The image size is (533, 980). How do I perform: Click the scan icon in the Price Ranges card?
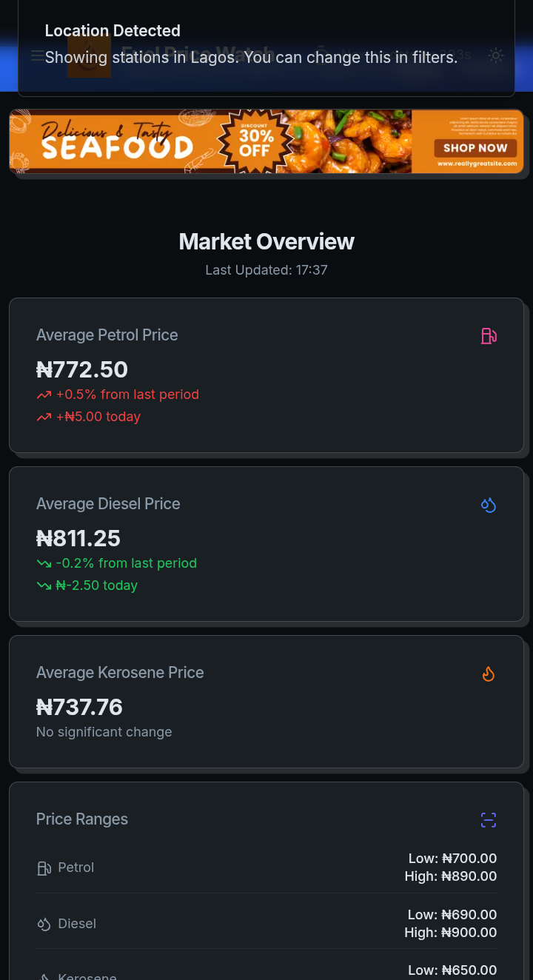click(x=489, y=820)
